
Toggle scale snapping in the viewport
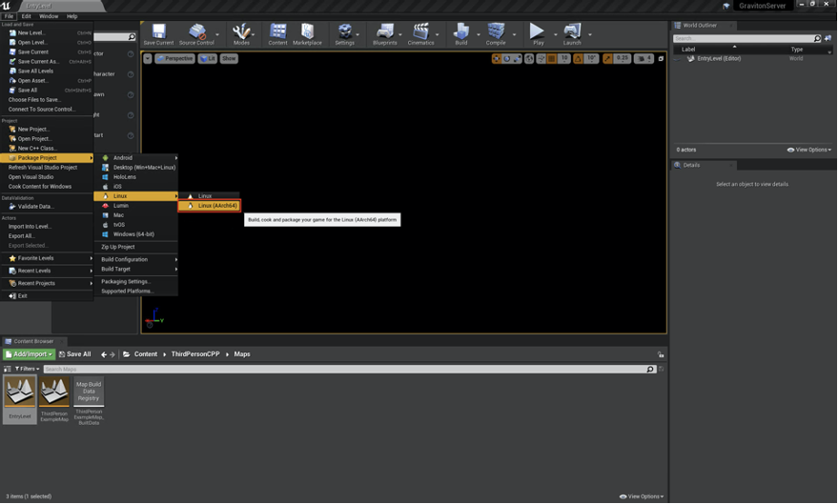click(x=607, y=59)
